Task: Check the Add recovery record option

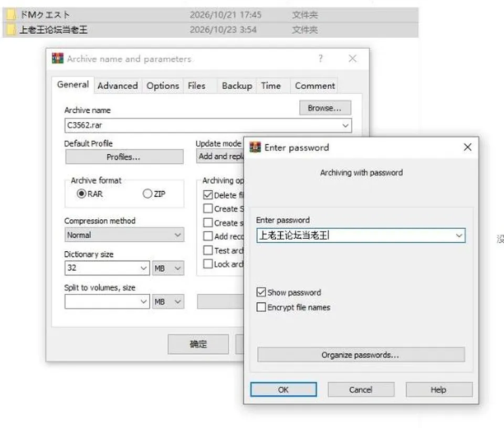Action: coord(208,237)
